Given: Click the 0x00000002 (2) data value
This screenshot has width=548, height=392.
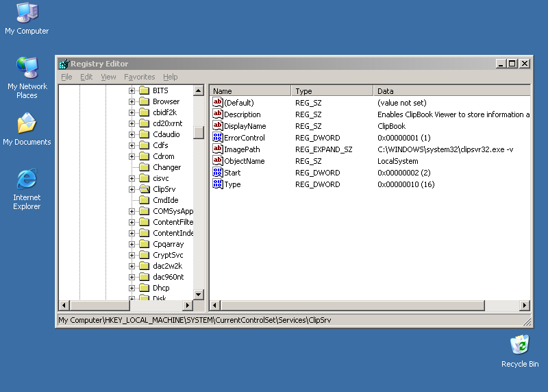Looking at the screenshot, I should (x=403, y=173).
